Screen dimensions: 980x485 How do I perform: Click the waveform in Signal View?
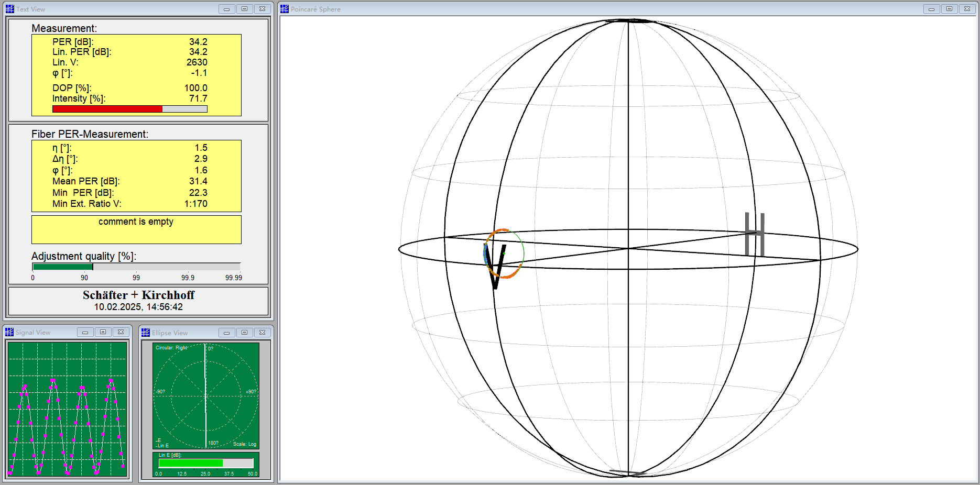(x=67, y=409)
